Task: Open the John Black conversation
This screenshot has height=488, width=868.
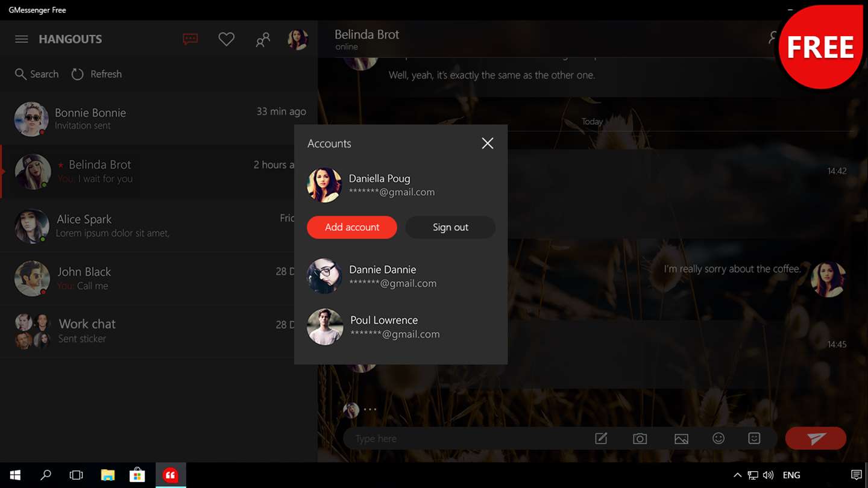Action: click(x=159, y=278)
